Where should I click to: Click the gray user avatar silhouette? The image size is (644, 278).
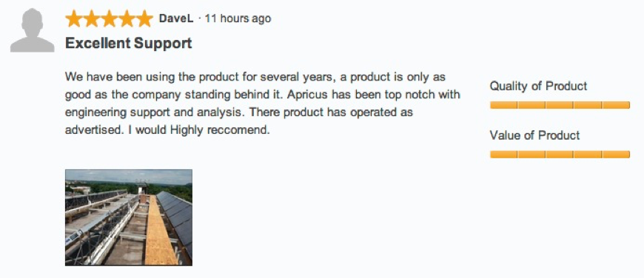pos(32,30)
